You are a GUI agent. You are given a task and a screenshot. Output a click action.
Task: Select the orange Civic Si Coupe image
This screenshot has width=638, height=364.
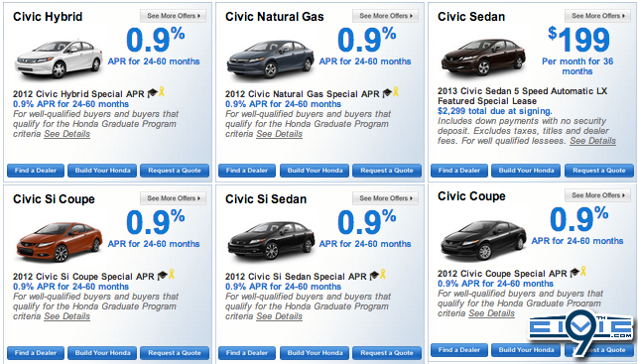click(59, 242)
